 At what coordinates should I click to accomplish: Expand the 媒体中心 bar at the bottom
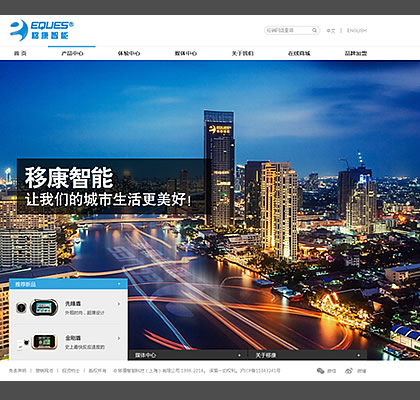tap(239, 355)
